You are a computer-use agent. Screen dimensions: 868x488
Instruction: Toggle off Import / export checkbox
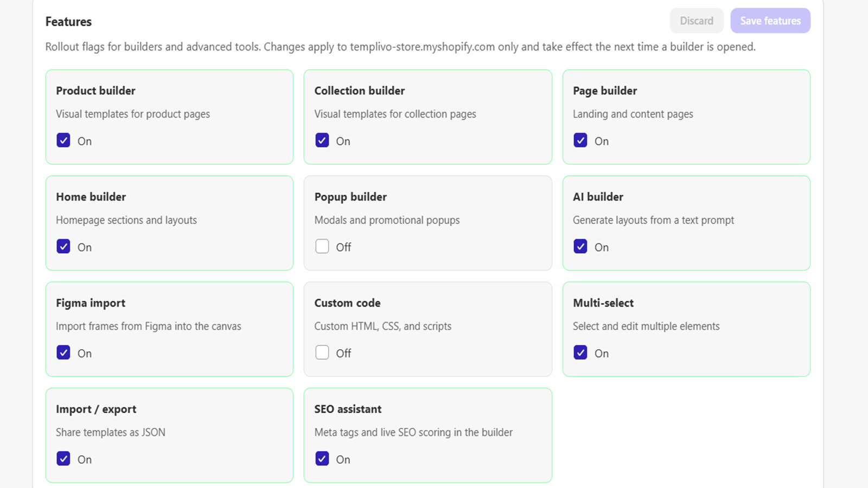pos(63,459)
